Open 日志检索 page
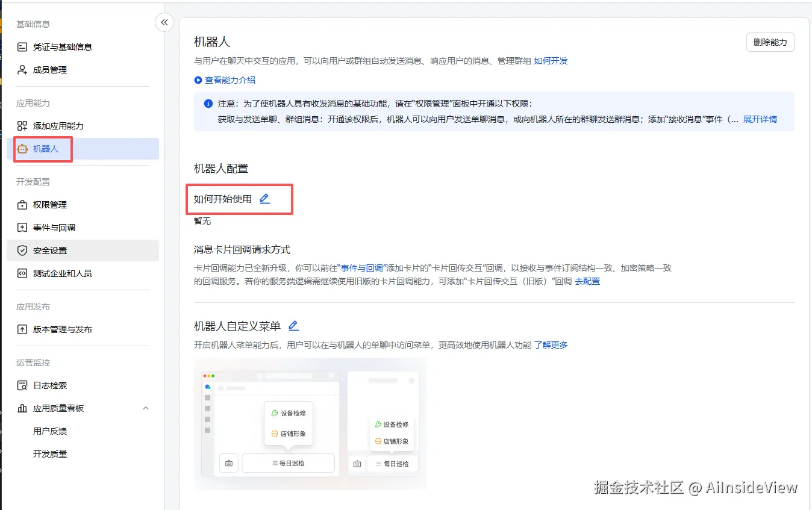Screen dimensions: 812x510 point(83,385)
